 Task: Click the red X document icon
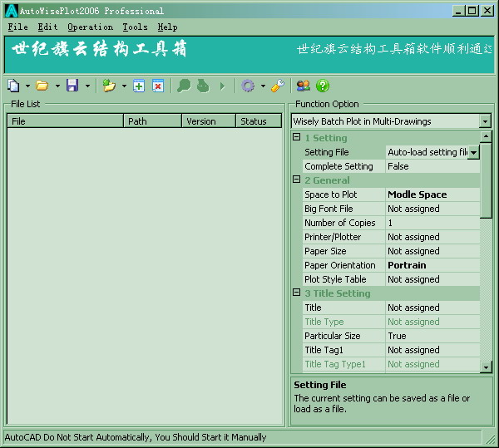pos(158,86)
